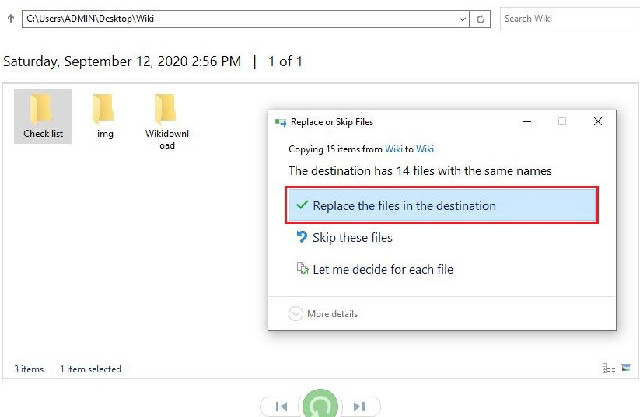Refresh the current folder view

[480, 19]
